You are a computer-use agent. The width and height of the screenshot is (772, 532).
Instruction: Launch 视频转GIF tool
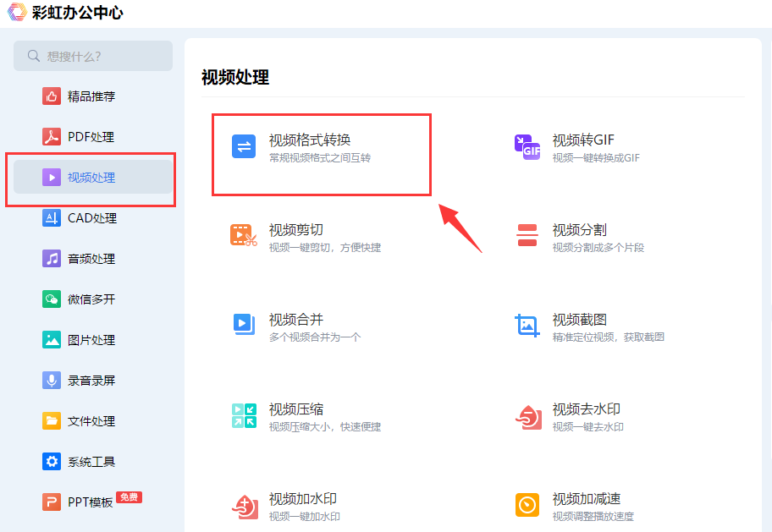[583, 140]
